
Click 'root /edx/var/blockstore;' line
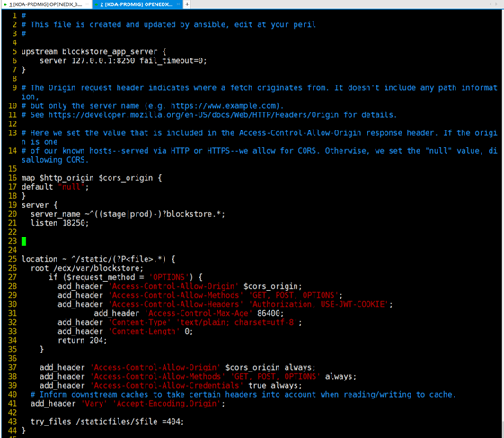tap(87, 268)
